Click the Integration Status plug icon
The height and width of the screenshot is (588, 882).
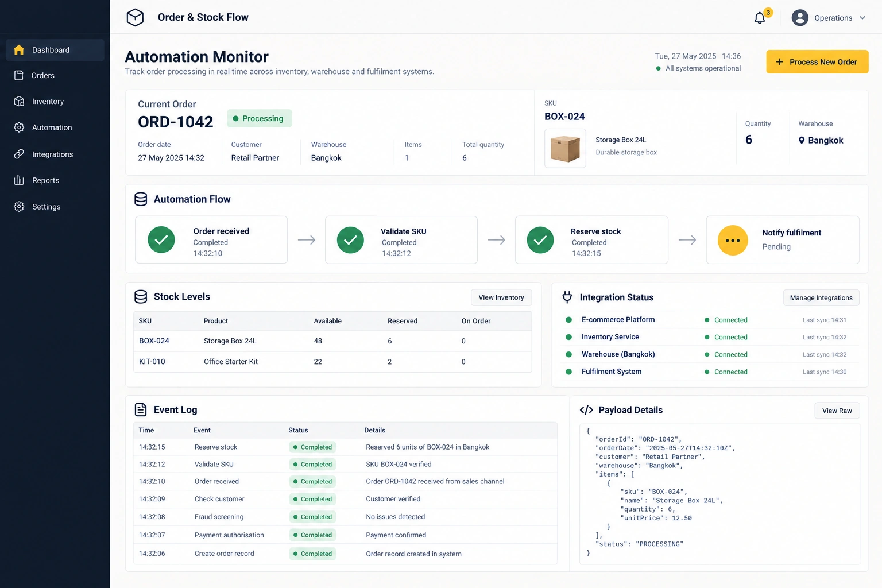click(x=567, y=297)
